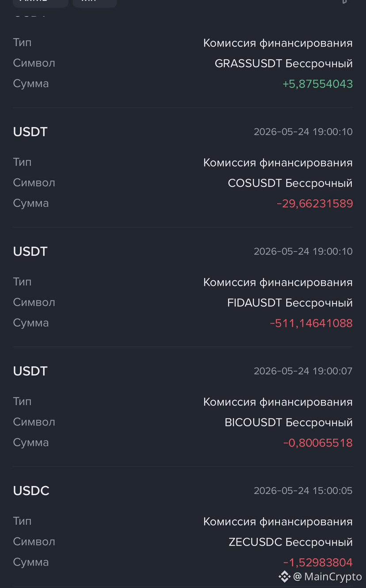Open the partially visible Актив filter chip
This screenshot has height=588, width=366.
40,3
